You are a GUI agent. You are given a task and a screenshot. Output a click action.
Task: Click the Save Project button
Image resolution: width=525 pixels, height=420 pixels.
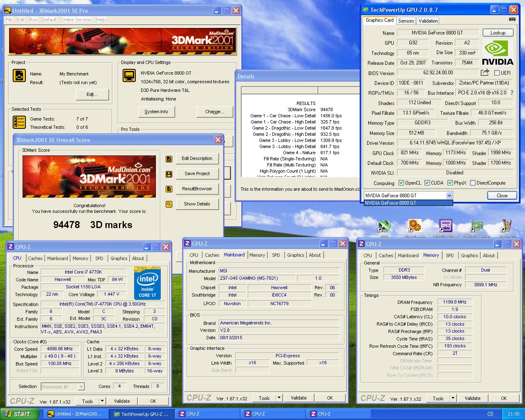pos(197,174)
